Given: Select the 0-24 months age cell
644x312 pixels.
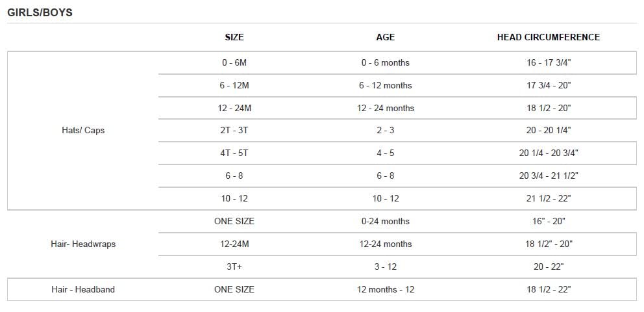Looking at the screenshot, I should [x=385, y=221].
